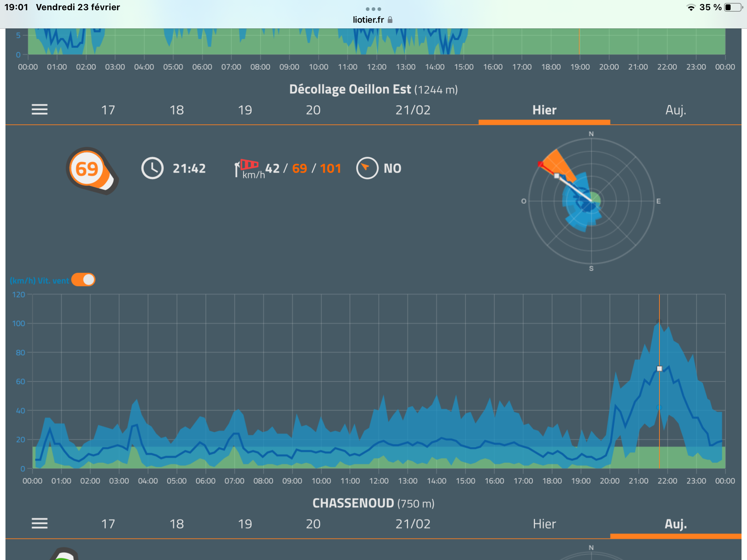Open day 20 tab under CHASSENOUD
The height and width of the screenshot is (560, 747).
click(x=313, y=524)
